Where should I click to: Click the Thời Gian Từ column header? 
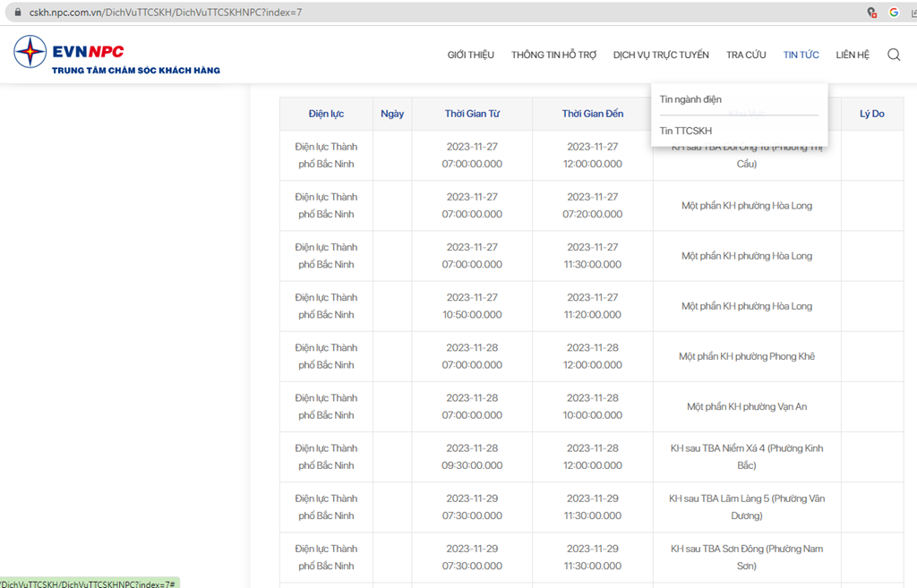[x=472, y=114]
